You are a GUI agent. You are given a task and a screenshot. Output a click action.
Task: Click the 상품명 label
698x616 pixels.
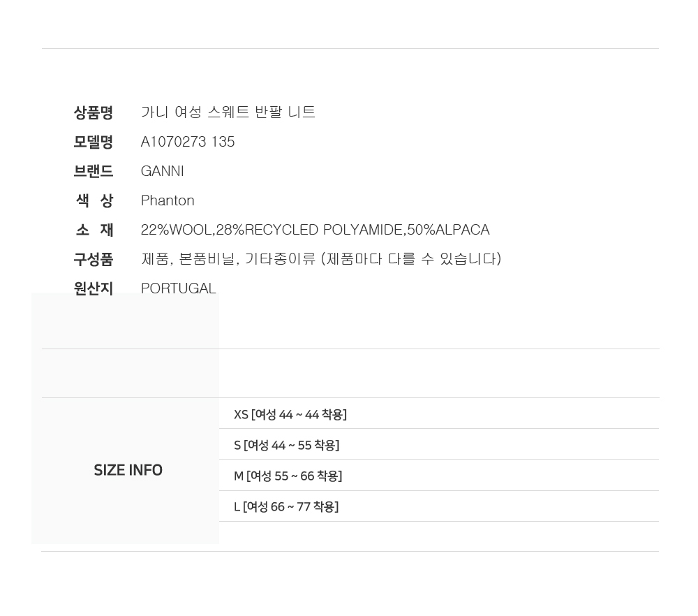[x=94, y=112]
